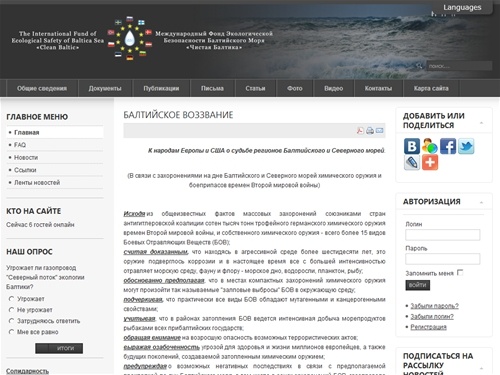Click Регистрация link
The image size is (500, 375).
[428, 327]
